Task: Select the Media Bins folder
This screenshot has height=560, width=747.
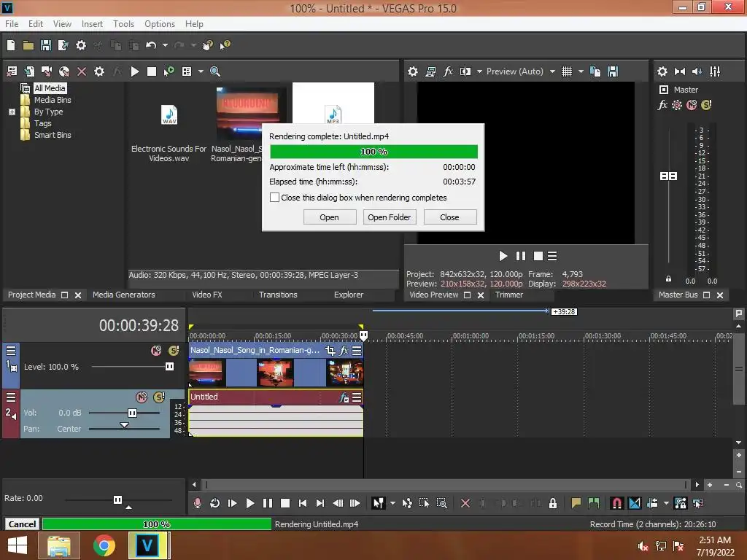Action: click(53, 100)
